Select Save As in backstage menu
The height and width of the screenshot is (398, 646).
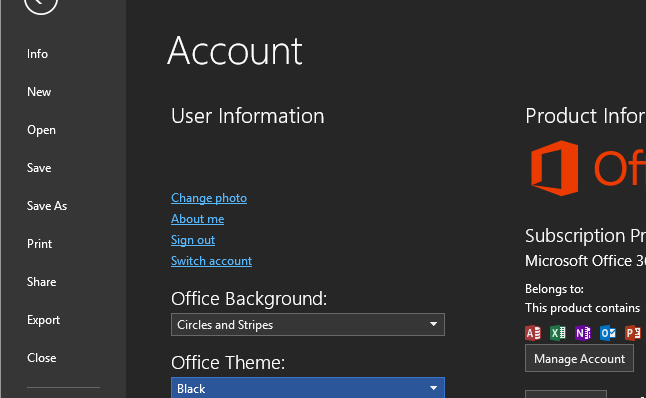click(47, 206)
